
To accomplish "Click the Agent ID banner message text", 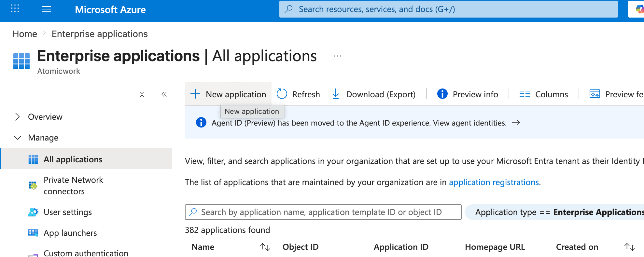I will coord(359,123).
